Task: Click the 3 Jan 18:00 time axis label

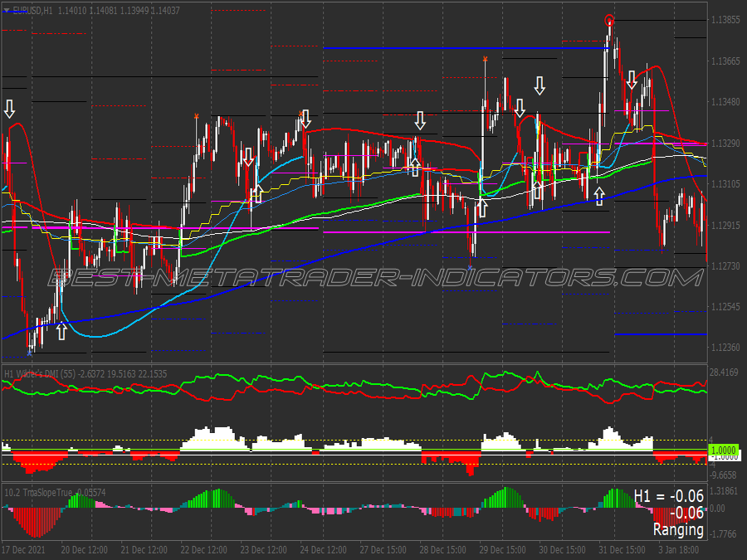Action: point(679,549)
